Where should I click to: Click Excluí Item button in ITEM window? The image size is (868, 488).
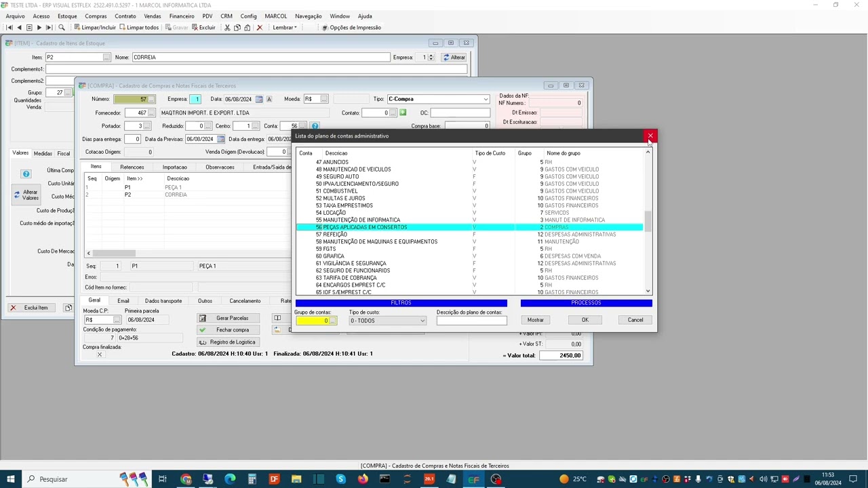[31, 308]
